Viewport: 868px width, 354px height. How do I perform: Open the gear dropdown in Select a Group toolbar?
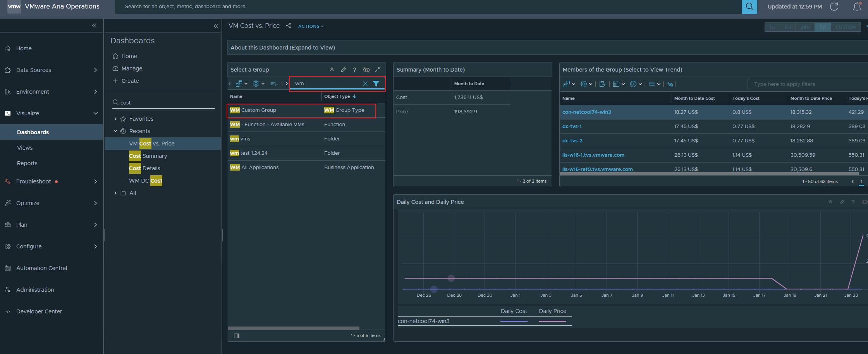point(258,84)
